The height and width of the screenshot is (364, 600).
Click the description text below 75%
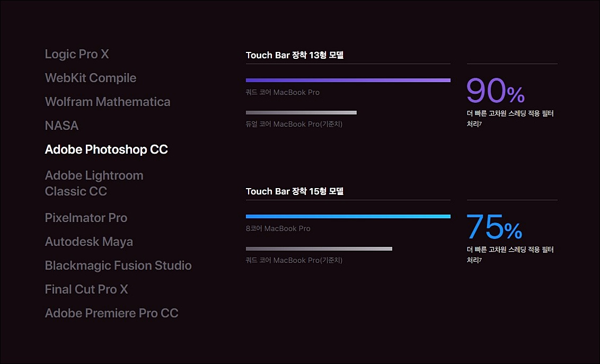[x=510, y=255]
